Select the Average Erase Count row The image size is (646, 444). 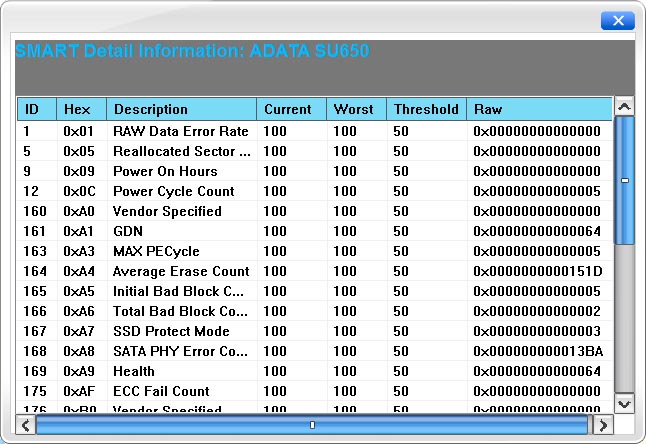click(315, 271)
